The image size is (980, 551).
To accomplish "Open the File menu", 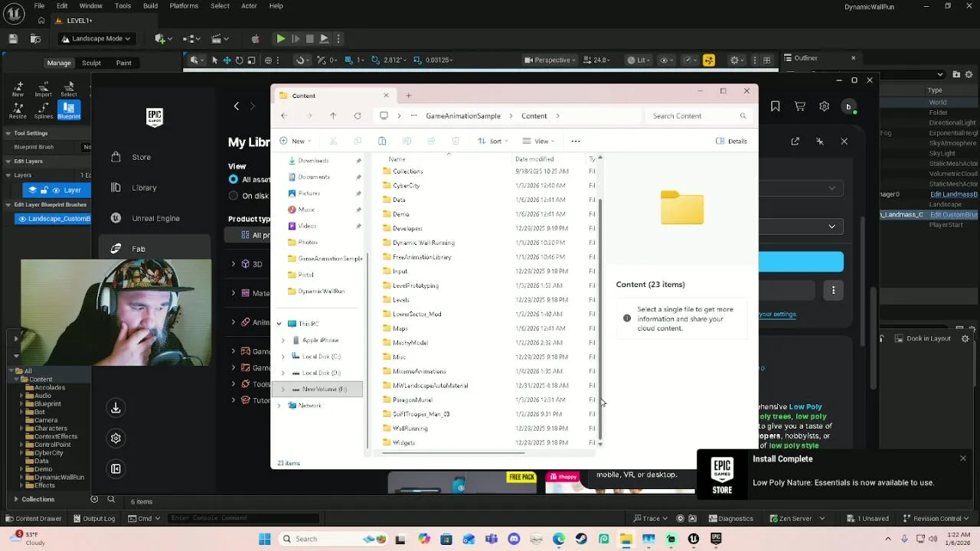I will 39,5.
